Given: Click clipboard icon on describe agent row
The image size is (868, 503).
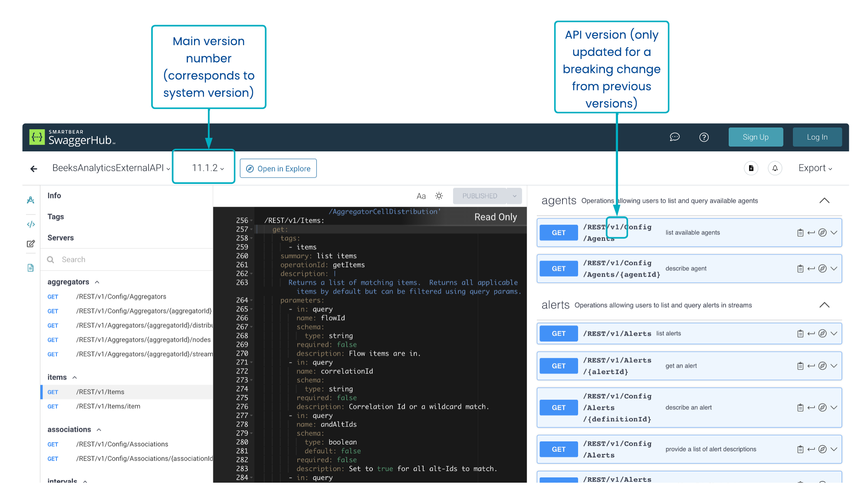Looking at the screenshot, I should point(800,268).
